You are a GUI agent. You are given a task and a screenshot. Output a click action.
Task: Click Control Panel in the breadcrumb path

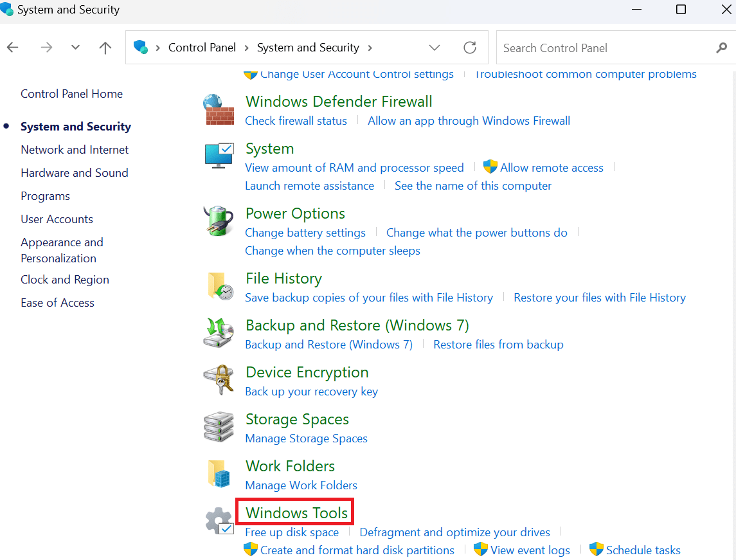pos(202,48)
